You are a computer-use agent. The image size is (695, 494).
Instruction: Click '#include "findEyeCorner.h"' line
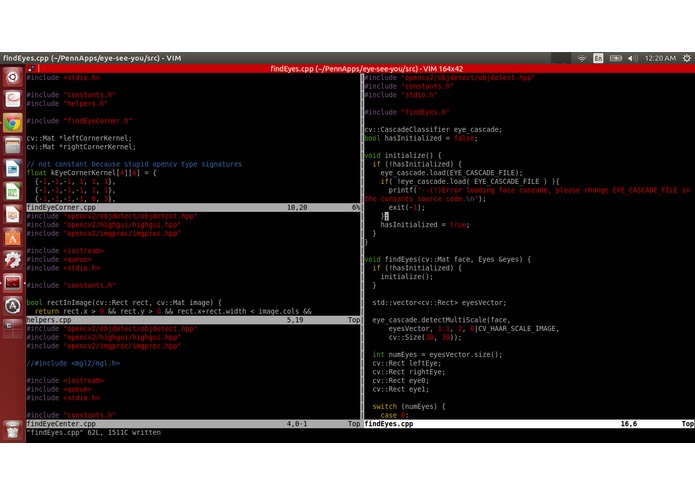point(79,121)
